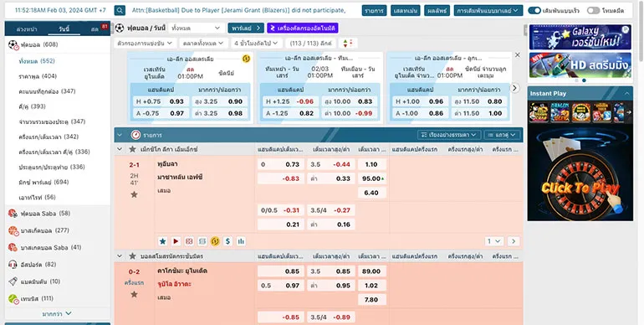Click the stopwatch icon next to รายการ
Screen dimensions: 644x325
coord(135,135)
